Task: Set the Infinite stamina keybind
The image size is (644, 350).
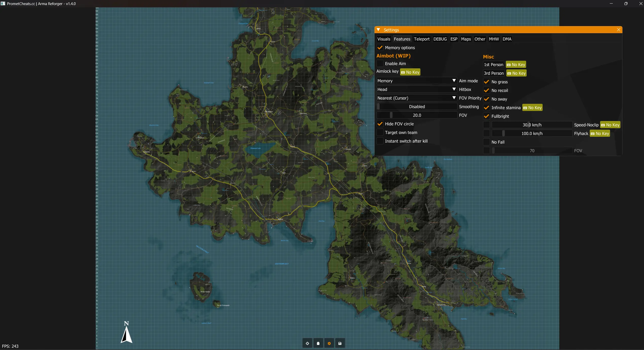Action: coord(532,108)
